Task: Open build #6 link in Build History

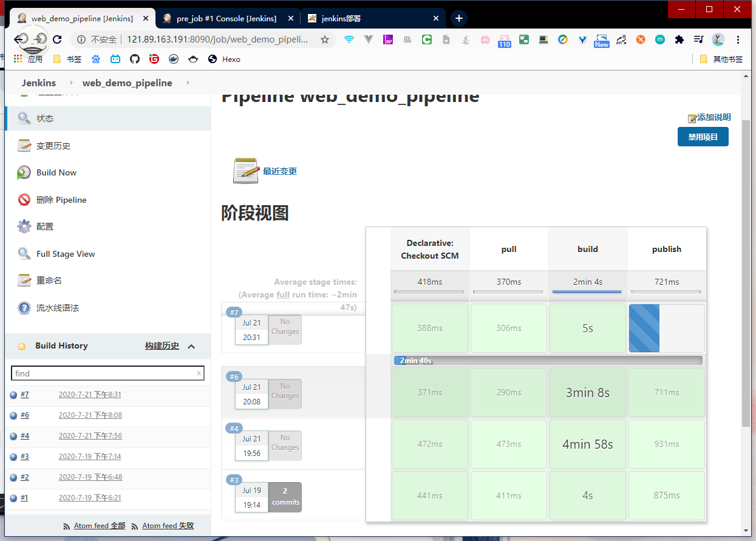Action: (x=24, y=415)
